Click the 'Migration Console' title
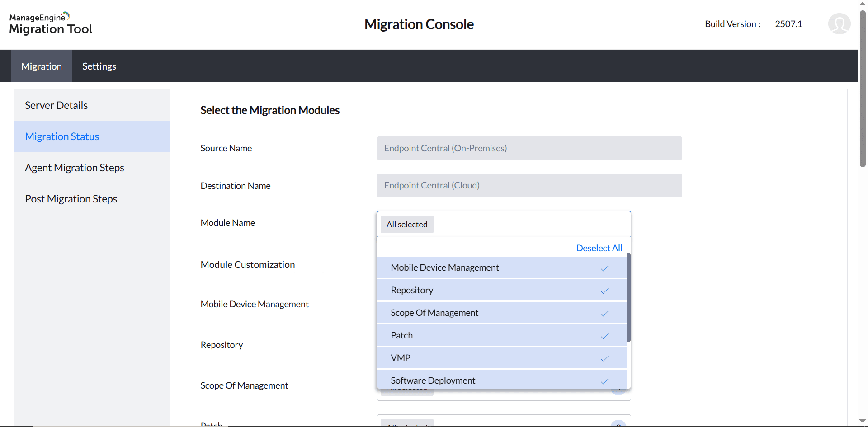 (419, 24)
